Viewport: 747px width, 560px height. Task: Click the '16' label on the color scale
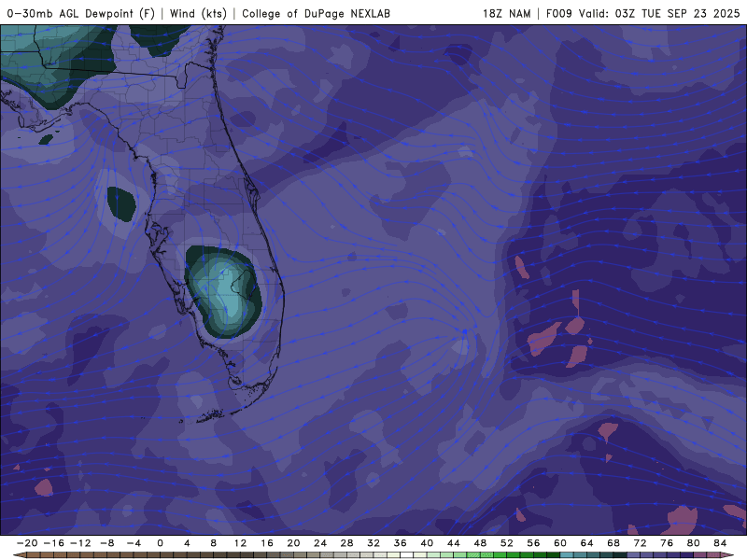tap(267, 543)
